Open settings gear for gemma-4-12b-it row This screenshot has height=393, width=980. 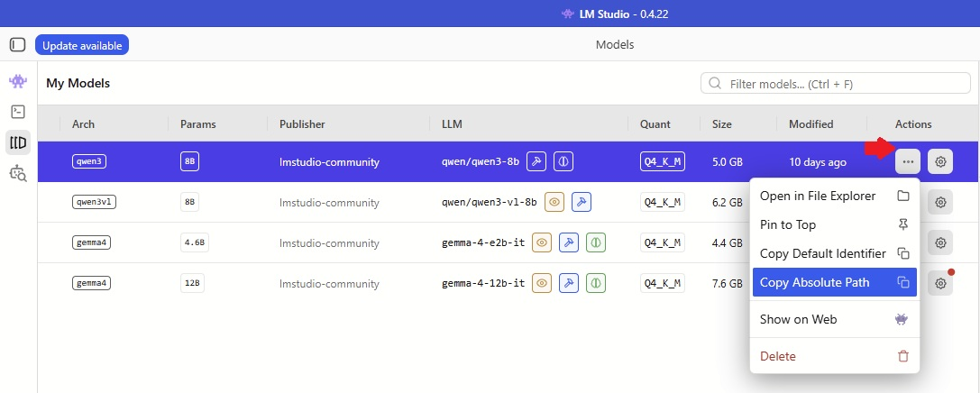click(x=940, y=284)
